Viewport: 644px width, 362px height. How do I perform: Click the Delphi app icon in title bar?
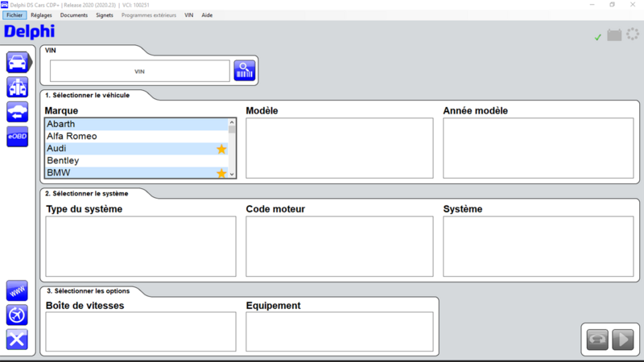(5, 5)
